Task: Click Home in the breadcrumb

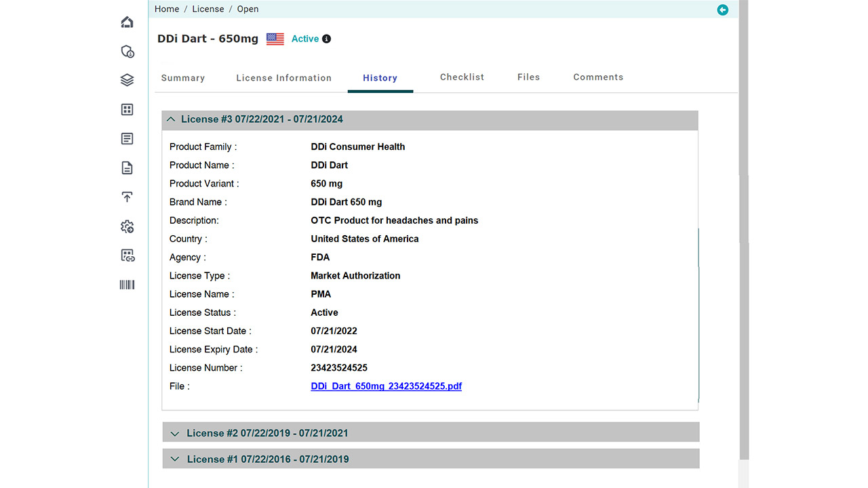Action: coord(167,9)
